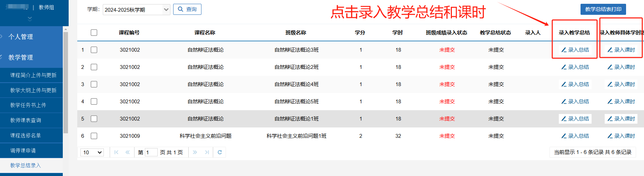Click 录入课时 for 科学社会主义前沿问题1班

pos(621,136)
